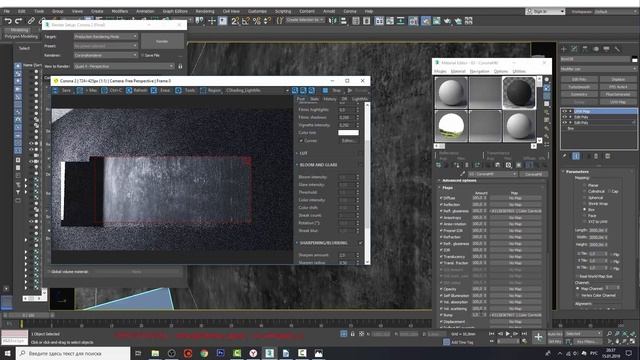Image resolution: width=640 pixels, height=360 pixels.
Task: Open the Preset dropdown in Render Setup
Action: coord(106,46)
